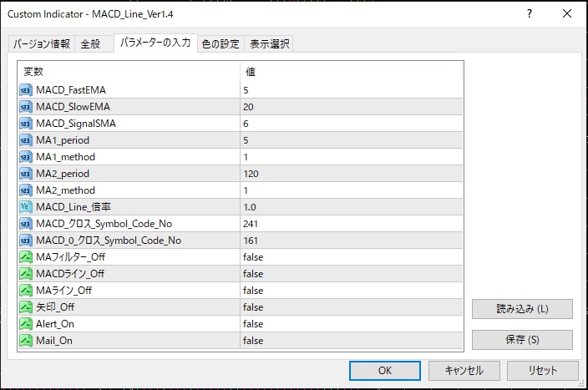The width and height of the screenshot is (588, 390).
Task: Switch to the バージョン情報 tab
Action: (42, 44)
